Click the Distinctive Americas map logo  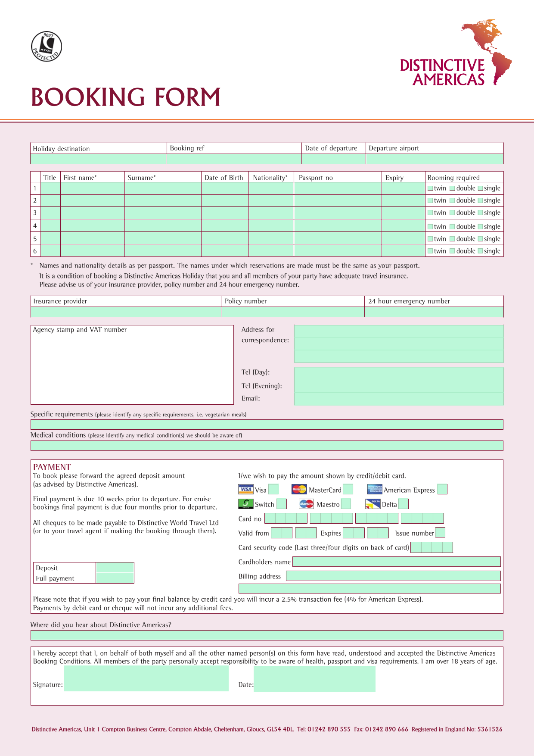(x=456, y=52)
